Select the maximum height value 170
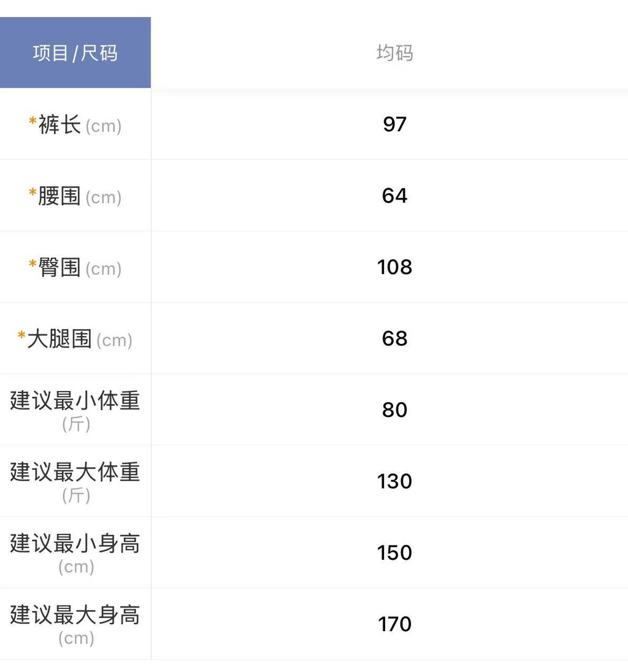628x672 pixels. 394,624
